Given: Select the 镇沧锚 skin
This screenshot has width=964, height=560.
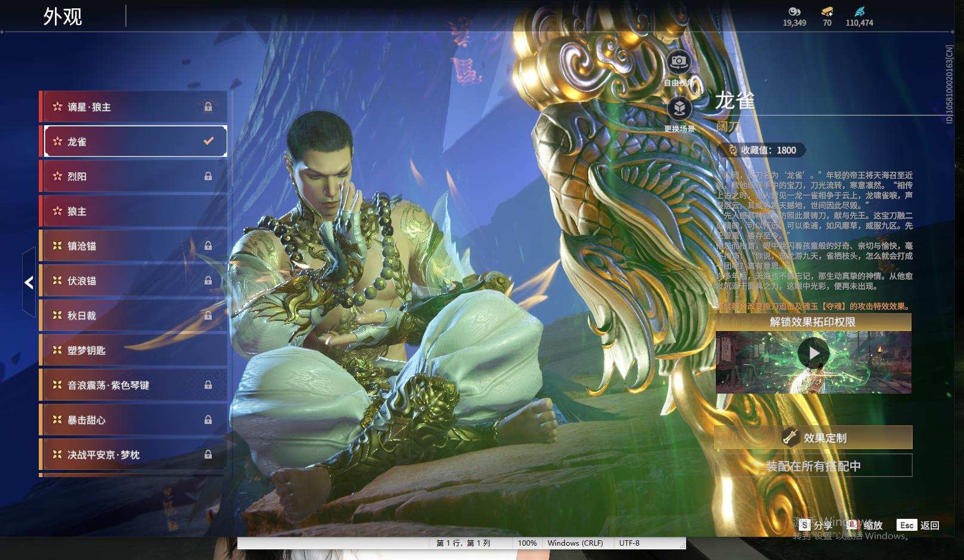Looking at the screenshot, I should (134, 246).
